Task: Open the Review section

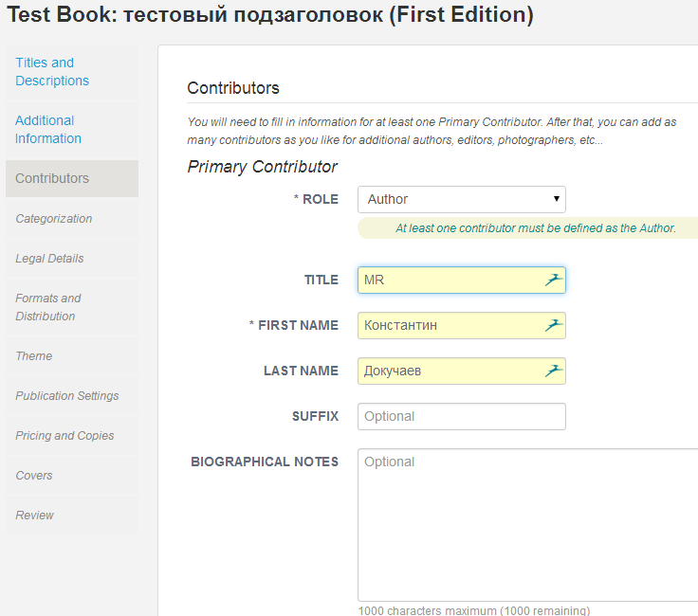Action: coord(72,515)
